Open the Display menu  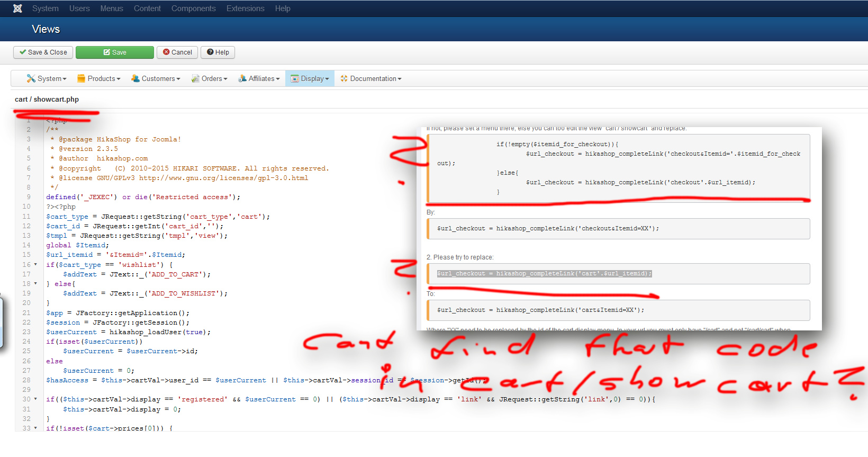tap(310, 78)
